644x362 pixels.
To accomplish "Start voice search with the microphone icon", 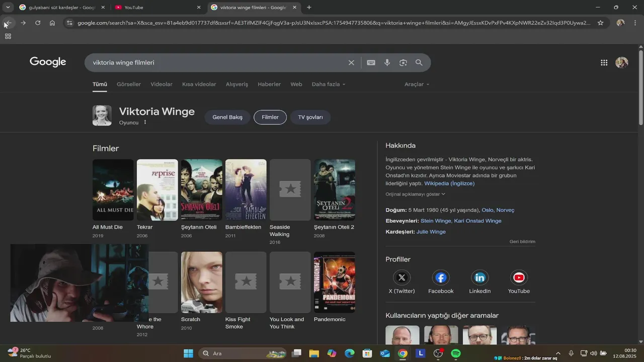I will pyautogui.click(x=387, y=63).
